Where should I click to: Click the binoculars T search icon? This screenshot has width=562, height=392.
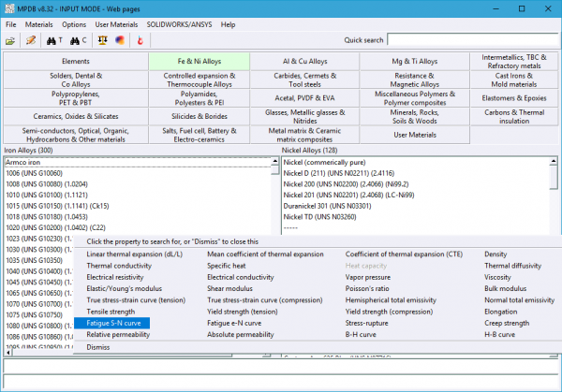tap(54, 40)
